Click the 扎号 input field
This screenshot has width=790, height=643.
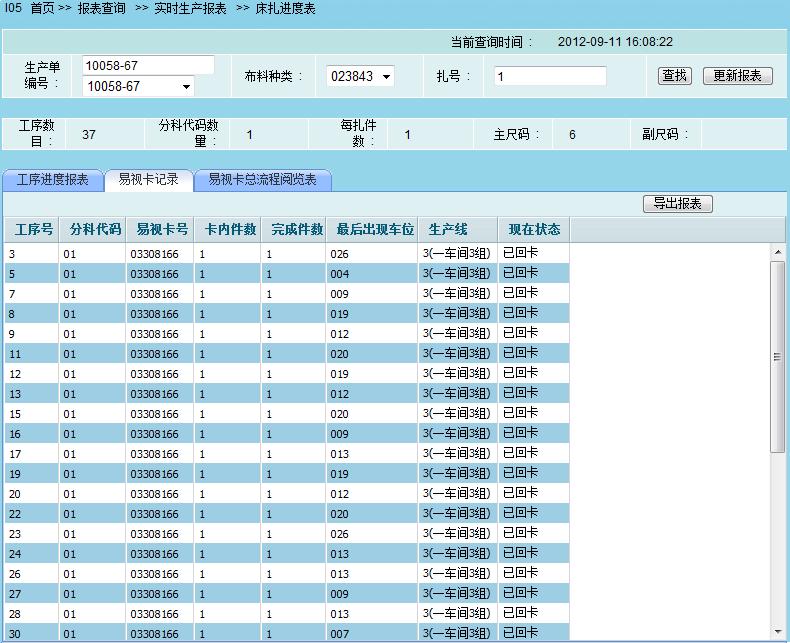(x=550, y=76)
